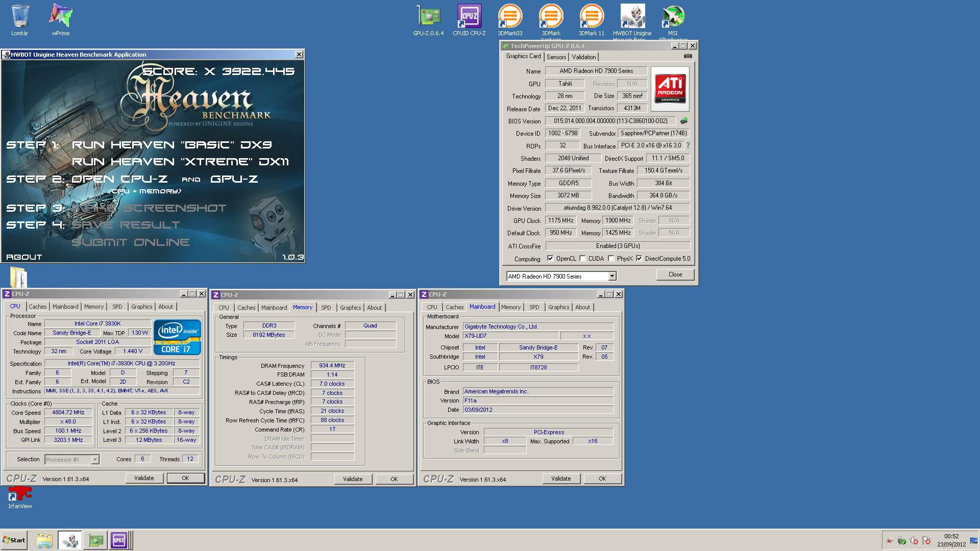Open Mainboard tab in middle CPU-Z window
Viewport: 980px width, 551px height.
tap(274, 308)
